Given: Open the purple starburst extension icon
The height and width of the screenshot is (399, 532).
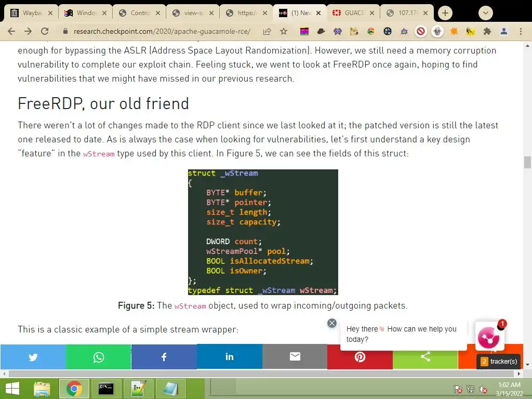Looking at the screenshot, I should click(404, 32).
